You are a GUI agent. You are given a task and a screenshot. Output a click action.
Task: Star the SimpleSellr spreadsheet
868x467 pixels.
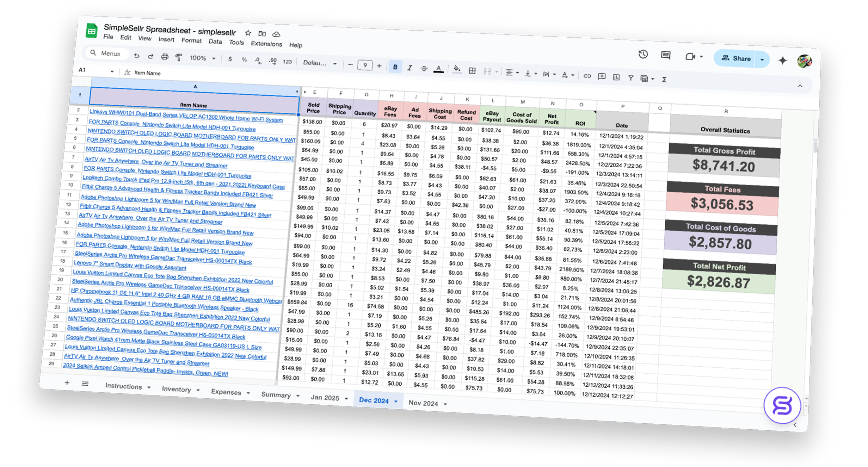click(248, 33)
